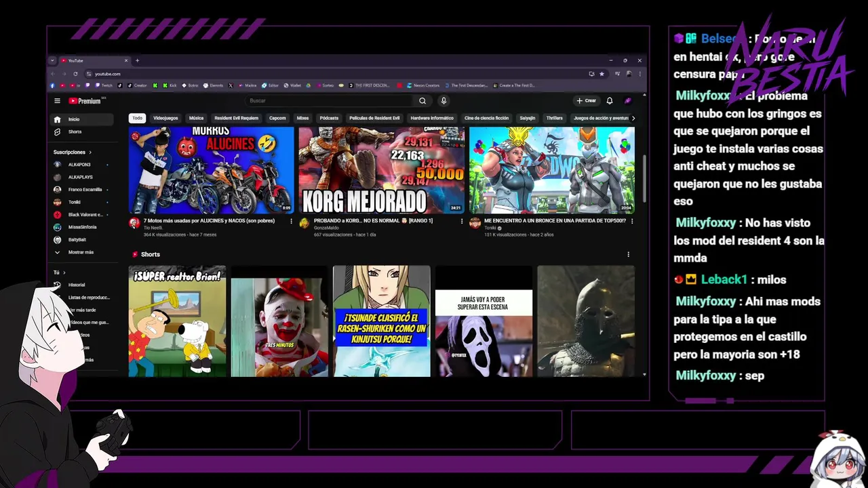This screenshot has height=488, width=868.
Task: Select the Todo filter chip
Action: tap(138, 118)
